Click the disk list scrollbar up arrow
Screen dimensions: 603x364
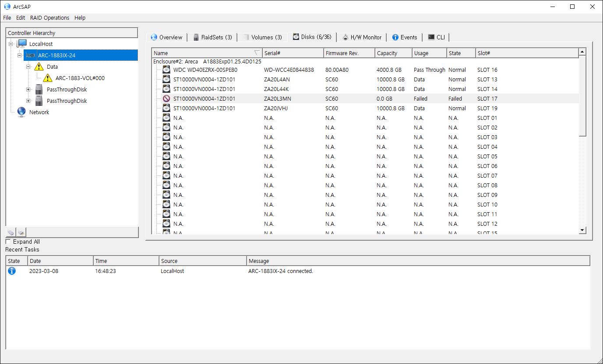coord(582,52)
